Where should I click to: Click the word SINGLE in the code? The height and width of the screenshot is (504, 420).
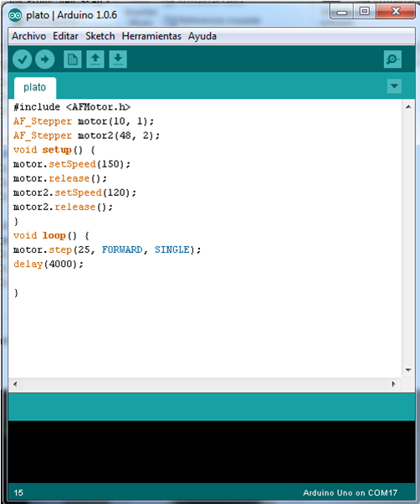(x=172, y=249)
